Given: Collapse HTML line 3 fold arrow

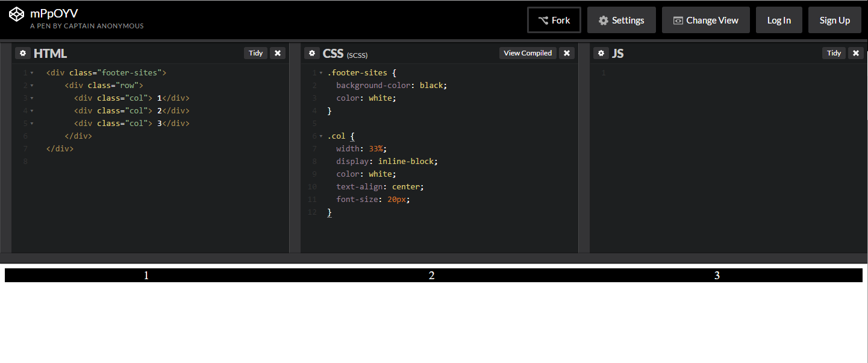Looking at the screenshot, I should point(31,98).
